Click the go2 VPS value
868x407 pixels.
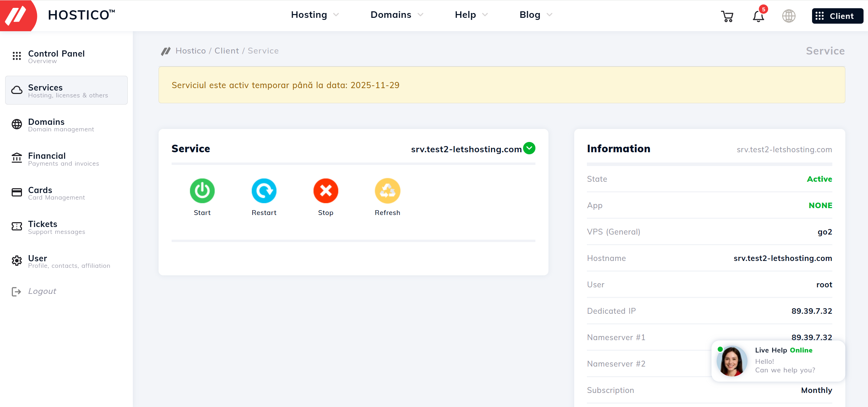tap(825, 232)
